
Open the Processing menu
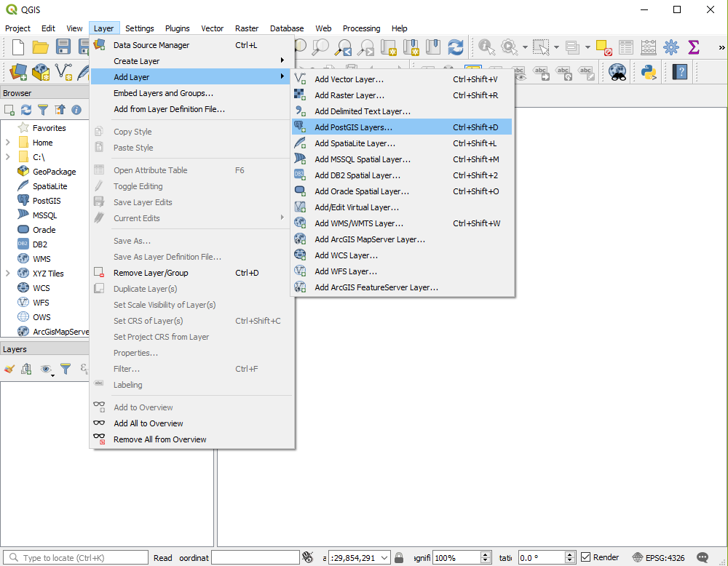pyautogui.click(x=361, y=28)
